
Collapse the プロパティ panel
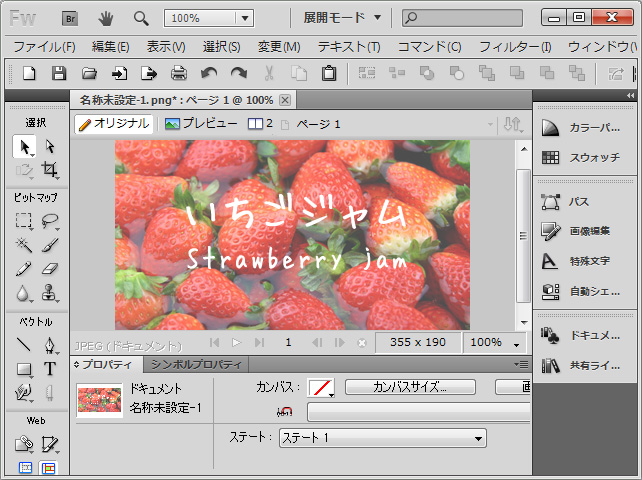[76, 365]
